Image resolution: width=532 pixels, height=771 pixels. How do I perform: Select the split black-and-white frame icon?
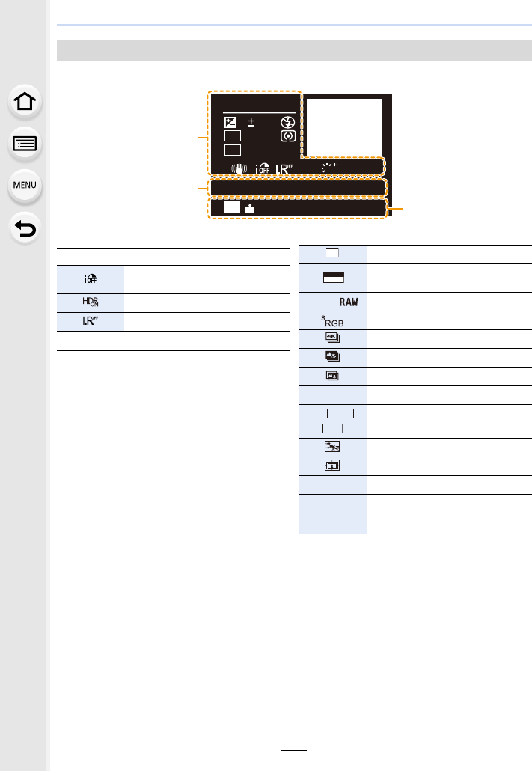pos(334,277)
